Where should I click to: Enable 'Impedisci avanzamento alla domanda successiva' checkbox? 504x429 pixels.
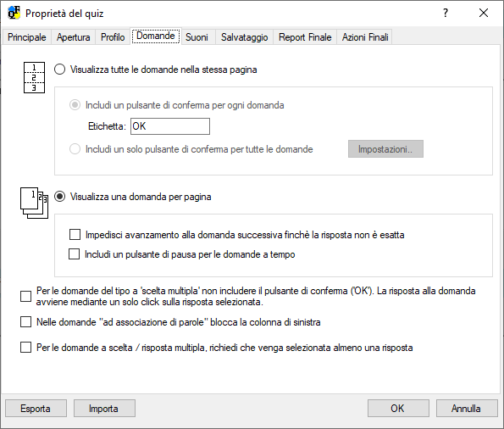pos(75,235)
